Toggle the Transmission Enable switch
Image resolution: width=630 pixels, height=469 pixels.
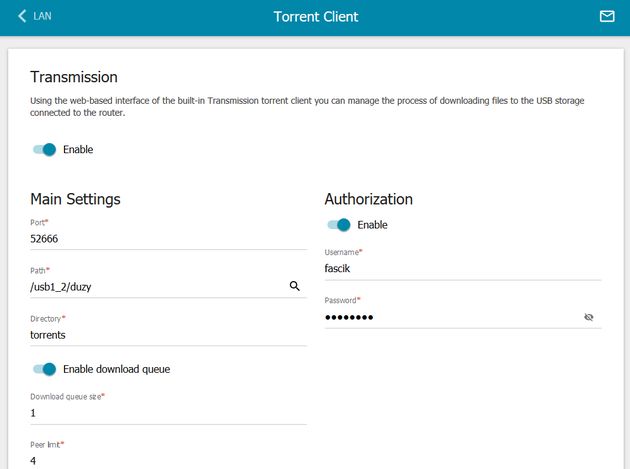click(44, 150)
